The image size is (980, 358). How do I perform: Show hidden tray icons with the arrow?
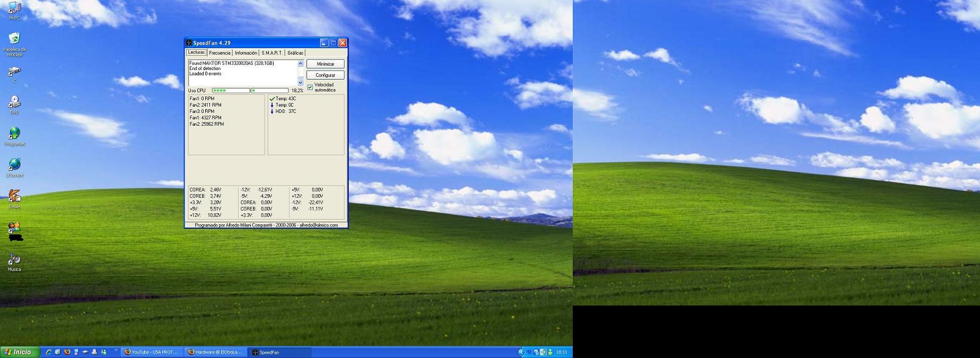coord(521,352)
